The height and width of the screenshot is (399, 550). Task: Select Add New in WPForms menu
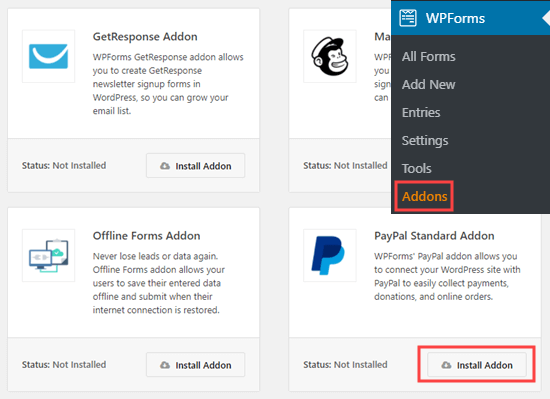click(428, 84)
